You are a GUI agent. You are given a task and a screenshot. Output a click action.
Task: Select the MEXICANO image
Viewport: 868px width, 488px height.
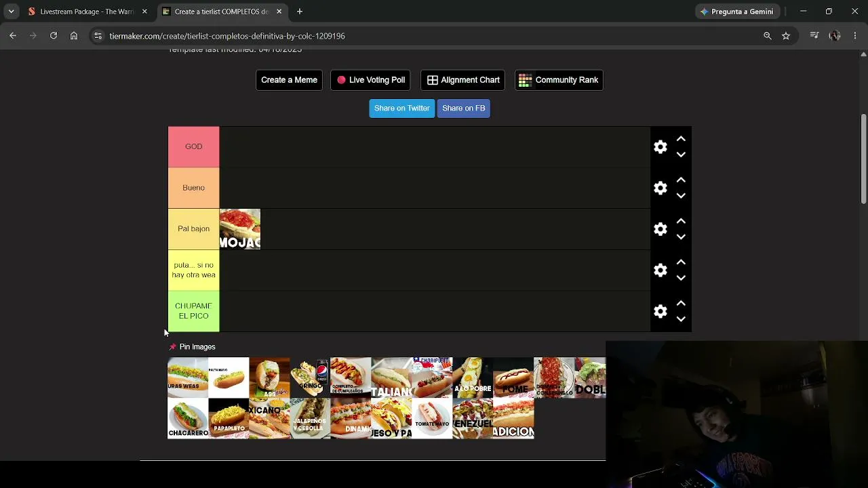tap(269, 418)
